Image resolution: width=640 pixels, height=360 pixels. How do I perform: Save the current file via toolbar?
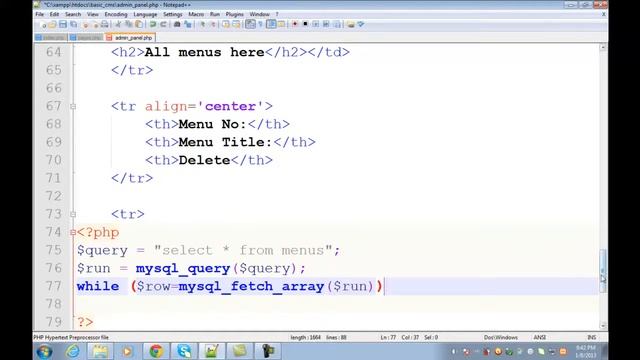coord(63,24)
